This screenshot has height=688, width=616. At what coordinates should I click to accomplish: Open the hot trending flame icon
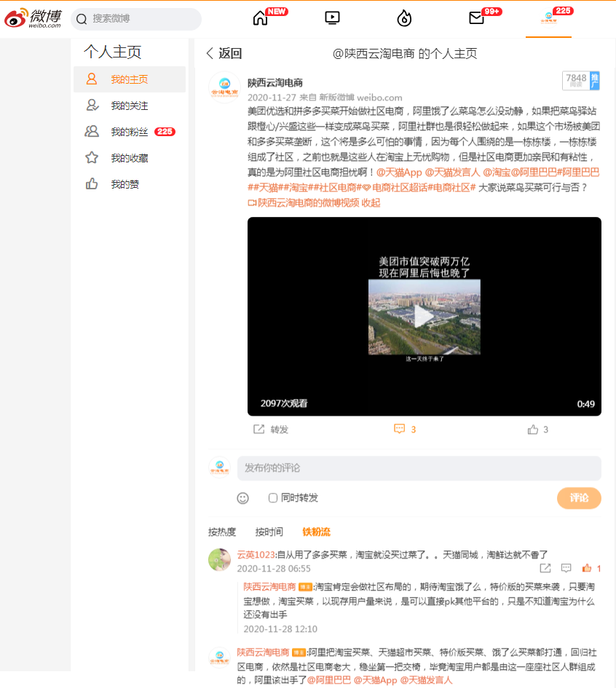(x=404, y=18)
